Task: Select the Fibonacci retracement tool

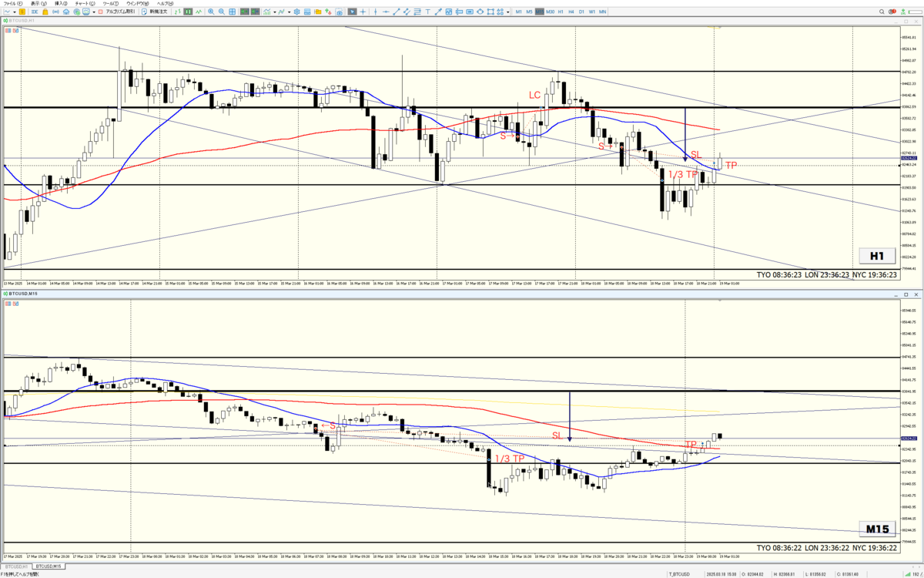Action: click(x=417, y=12)
